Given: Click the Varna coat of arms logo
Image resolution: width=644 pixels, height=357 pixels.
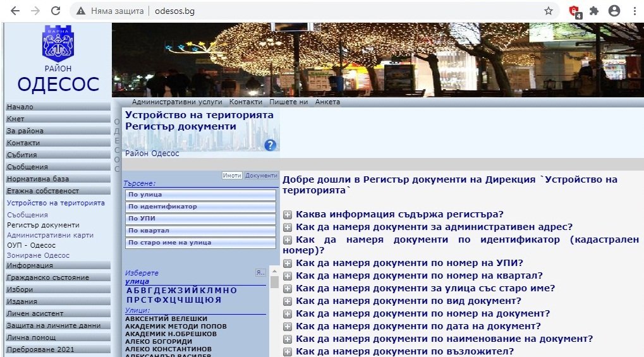Looking at the screenshot, I should pyautogui.click(x=58, y=44).
